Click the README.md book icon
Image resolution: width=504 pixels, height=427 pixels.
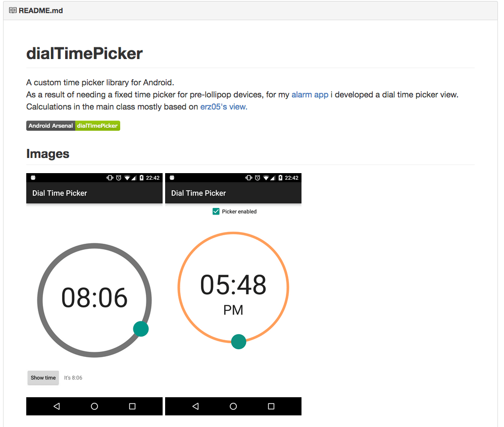13,10
